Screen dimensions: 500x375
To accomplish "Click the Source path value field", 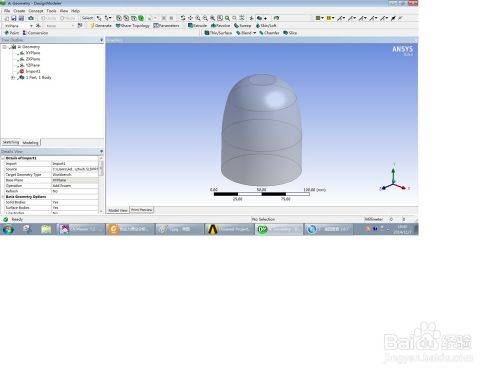I will pos(75,169).
